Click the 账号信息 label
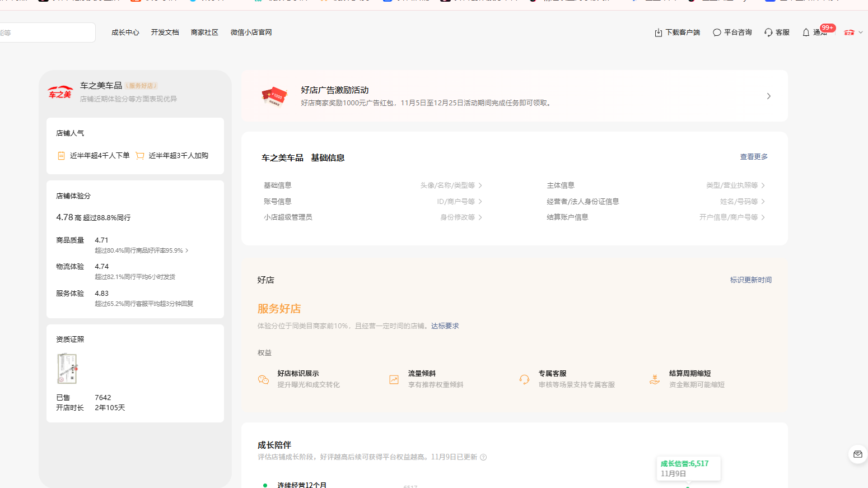The height and width of the screenshot is (488, 868). 278,202
